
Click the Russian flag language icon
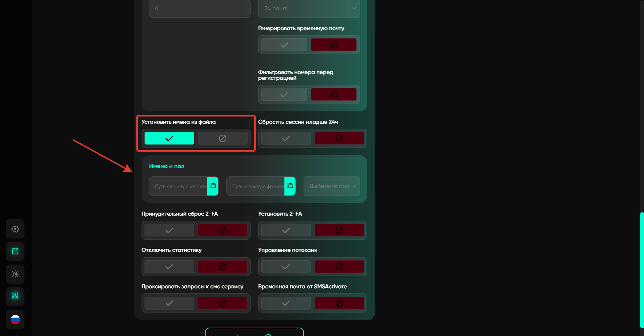(x=15, y=320)
